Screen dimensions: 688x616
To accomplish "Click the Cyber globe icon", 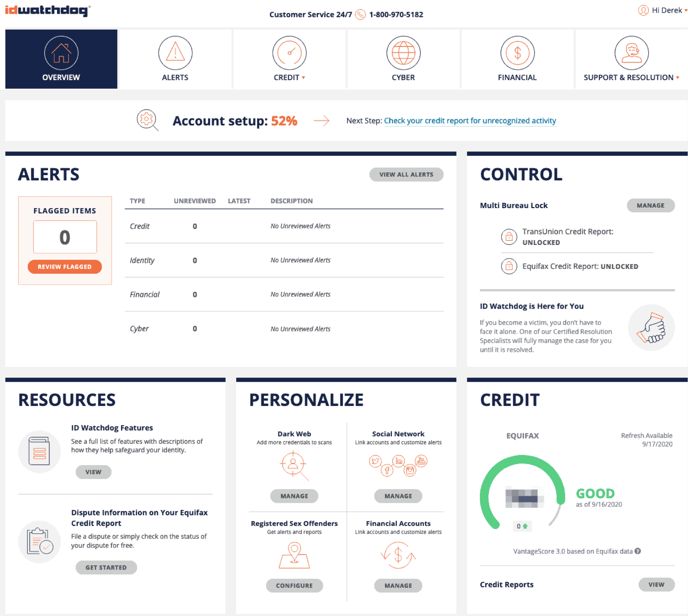I will [x=403, y=53].
